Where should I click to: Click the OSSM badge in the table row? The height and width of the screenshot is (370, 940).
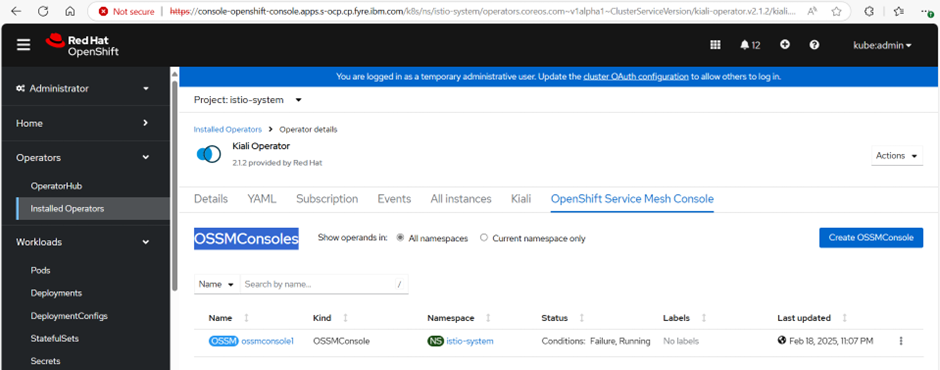[x=224, y=341]
